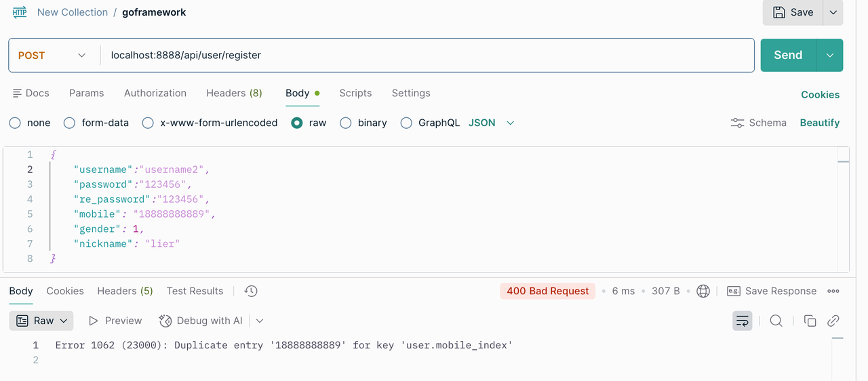Screen dimensions: 868x381
Task: Click the Preview play icon
Action: [x=94, y=321]
